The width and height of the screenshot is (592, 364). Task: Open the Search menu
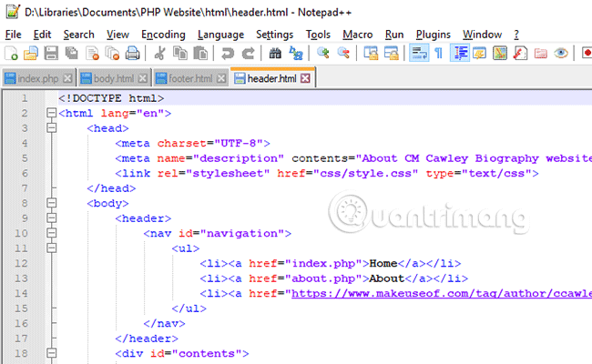78,35
